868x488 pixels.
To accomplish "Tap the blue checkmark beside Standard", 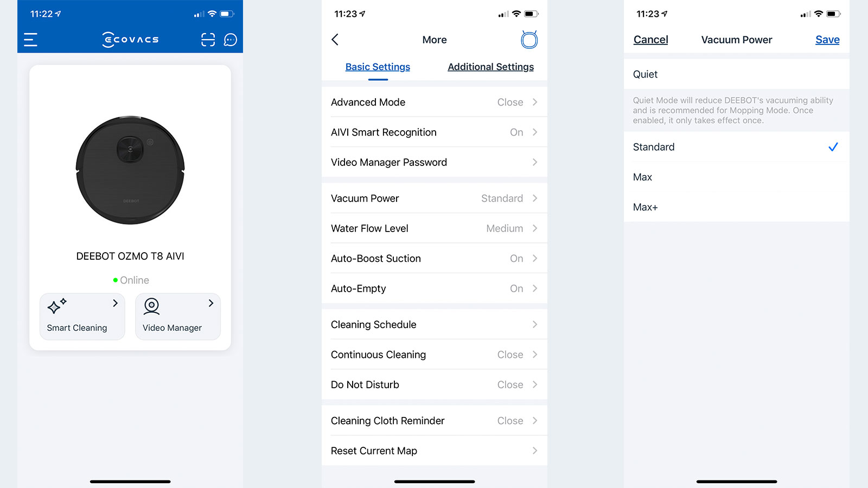I will 833,147.
